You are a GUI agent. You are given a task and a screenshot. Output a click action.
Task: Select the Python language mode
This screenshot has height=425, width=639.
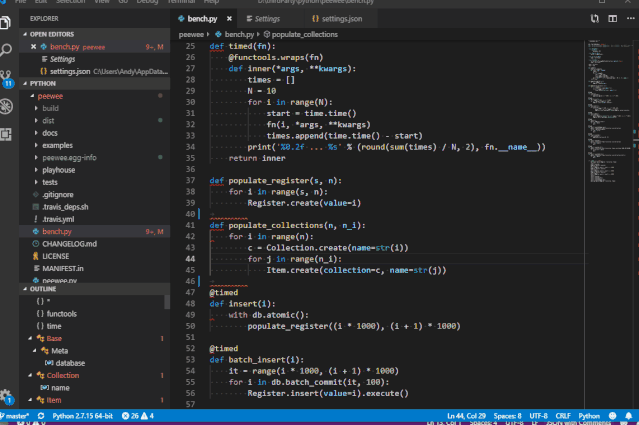click(x=589, y=416)
